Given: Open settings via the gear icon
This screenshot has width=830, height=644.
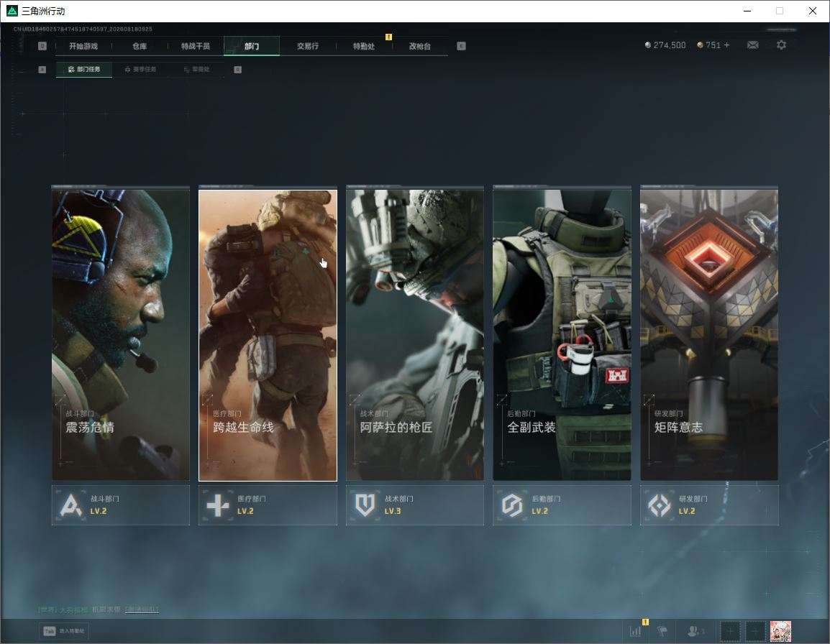Looking at the screenshot, I should point(781,45).
